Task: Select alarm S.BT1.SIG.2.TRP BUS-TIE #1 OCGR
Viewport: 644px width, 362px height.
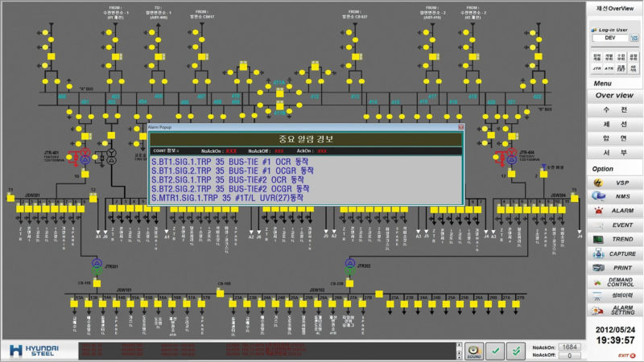Action: point(233,171)
